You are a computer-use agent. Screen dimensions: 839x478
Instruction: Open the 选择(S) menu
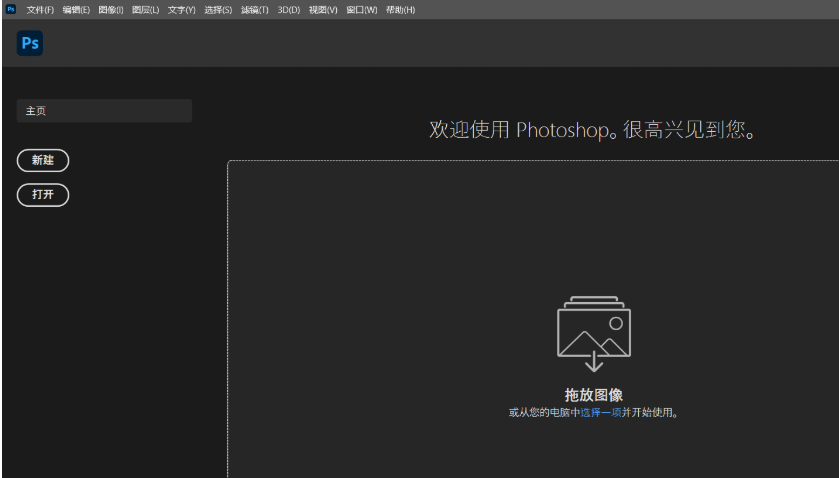218,10
